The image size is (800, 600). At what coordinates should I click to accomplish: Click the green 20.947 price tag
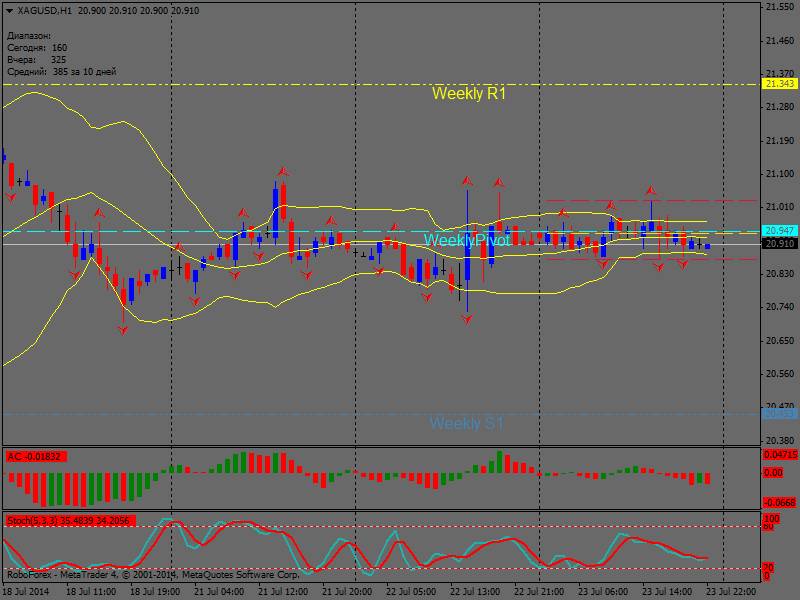[780, 231]
